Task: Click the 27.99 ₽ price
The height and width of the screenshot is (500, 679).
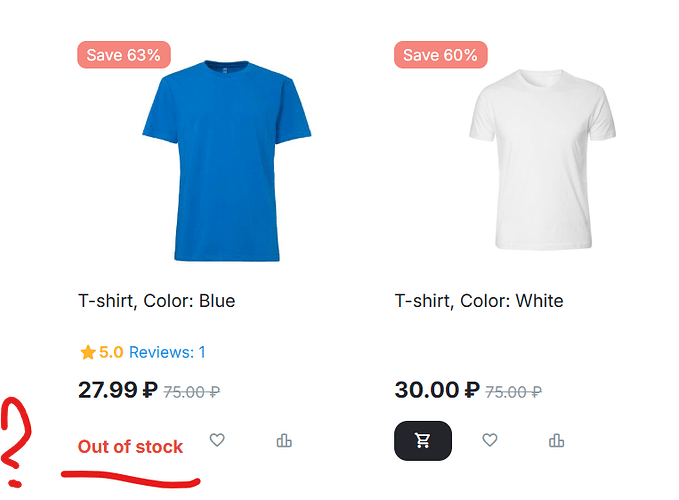Action: (x=117, y=390)
